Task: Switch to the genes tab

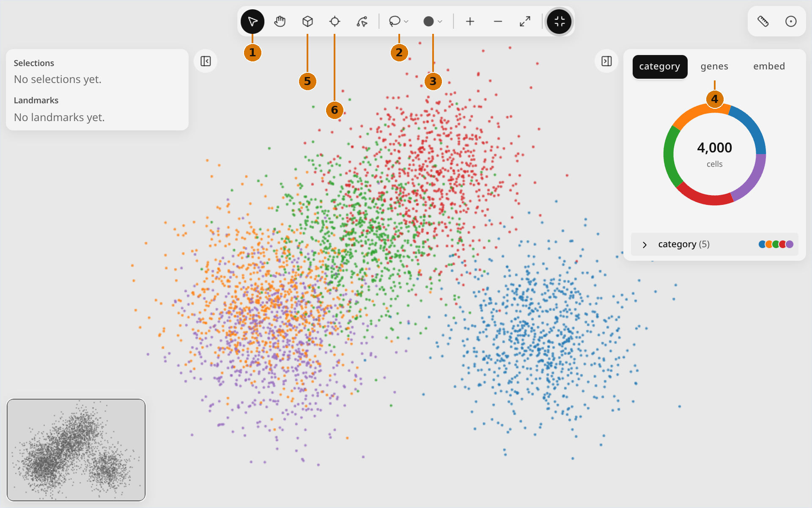Action: pos(714,66)
